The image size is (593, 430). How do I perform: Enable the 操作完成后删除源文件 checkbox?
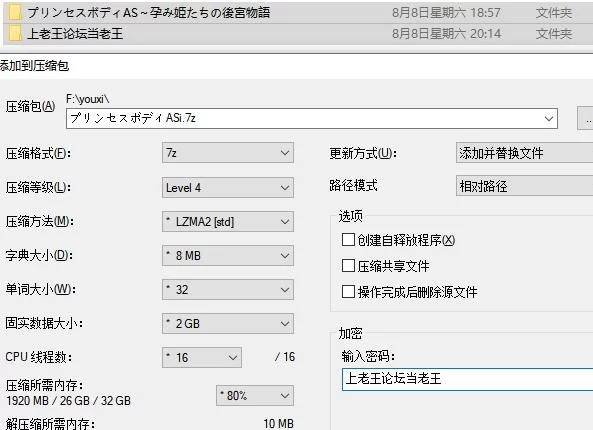click(x=348, y=292)
